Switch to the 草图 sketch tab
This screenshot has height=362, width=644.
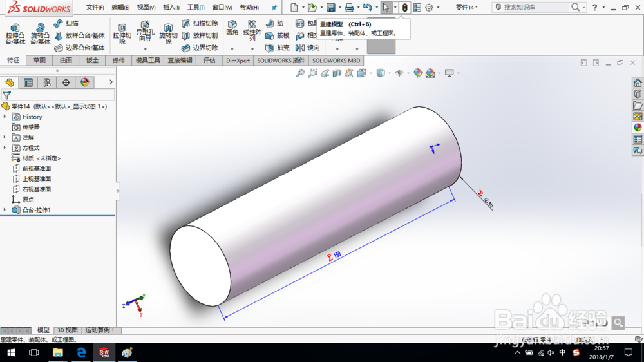(39, 61)
